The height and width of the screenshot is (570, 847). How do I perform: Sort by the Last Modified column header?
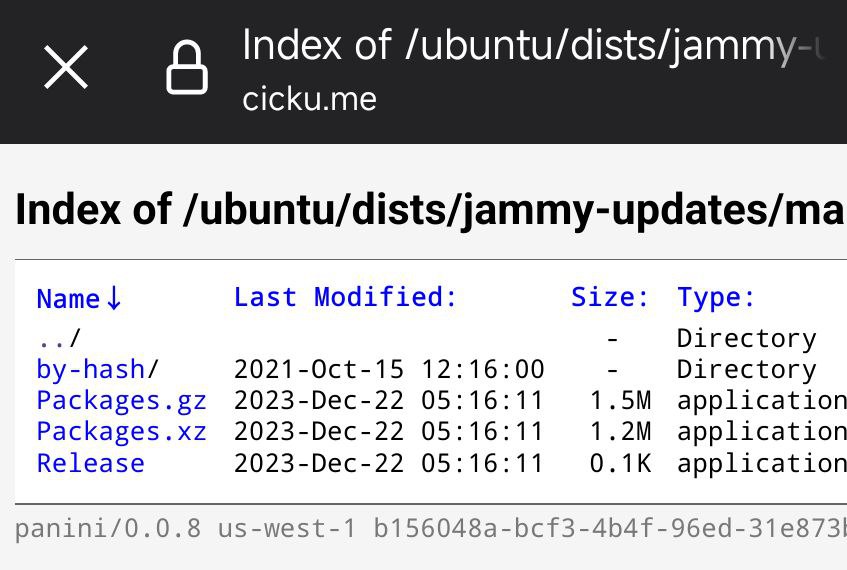click(x=345, y=297)
